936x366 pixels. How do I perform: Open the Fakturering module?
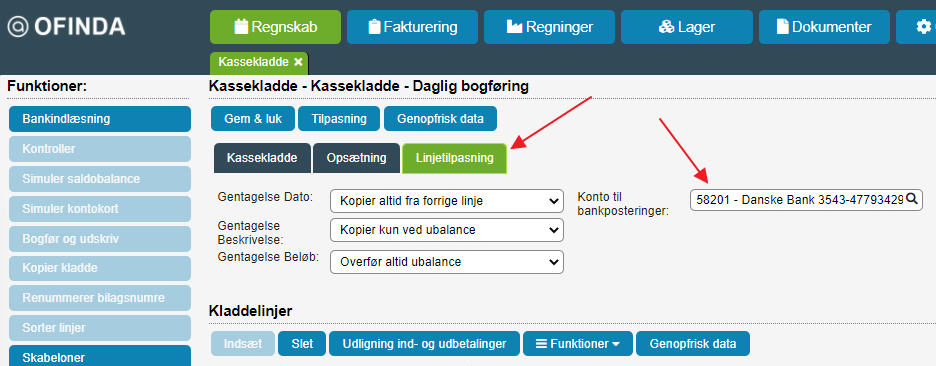pyautogui.click(x=412, y=27)
